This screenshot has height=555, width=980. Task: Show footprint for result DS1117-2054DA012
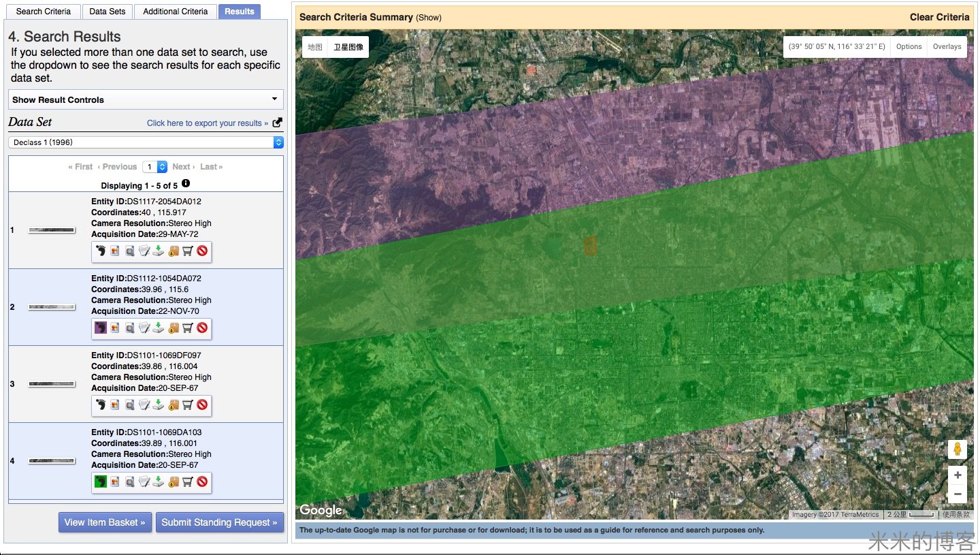(x=101, y=251)
